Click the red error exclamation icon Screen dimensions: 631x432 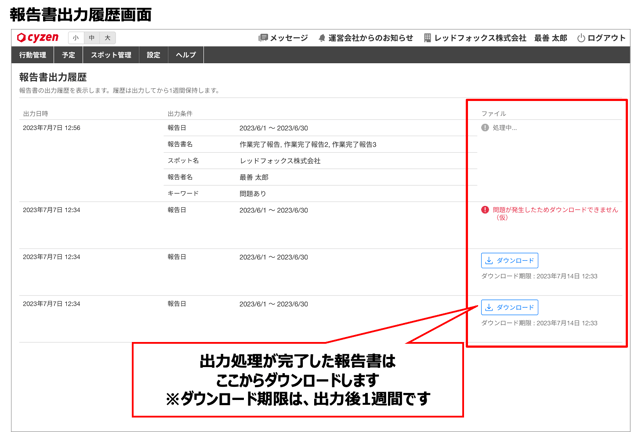pyautogui.click(x=485, y=210)
